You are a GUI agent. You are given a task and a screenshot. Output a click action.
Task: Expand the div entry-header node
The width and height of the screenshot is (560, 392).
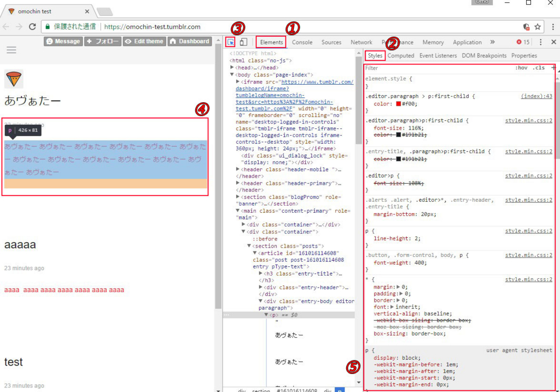click(x=261, y=287)
